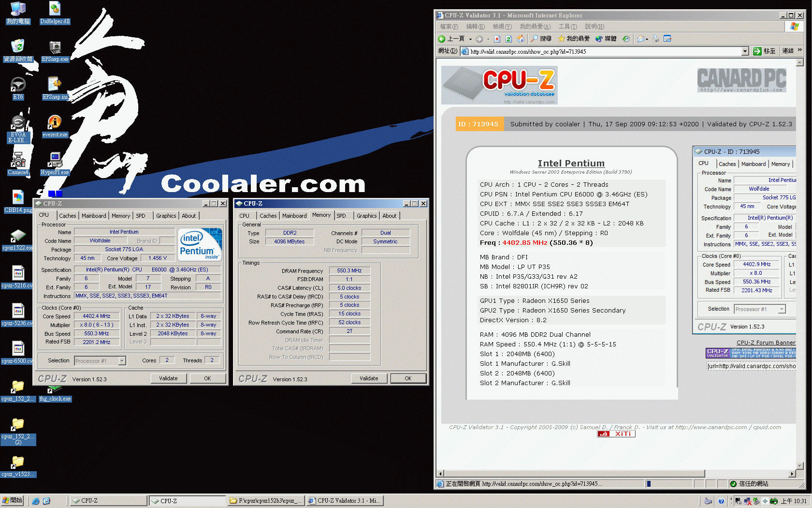This screenshot has width=812, height=508.
Task: Expand the IE Links toolbar chevron
Action: pos(800,50)
